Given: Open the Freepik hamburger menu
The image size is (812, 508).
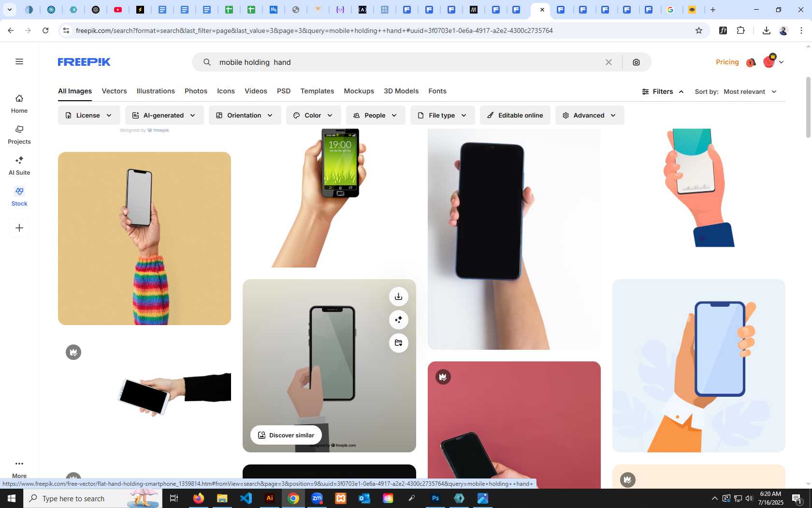Looking at the screenshot, I should point(19,61).
